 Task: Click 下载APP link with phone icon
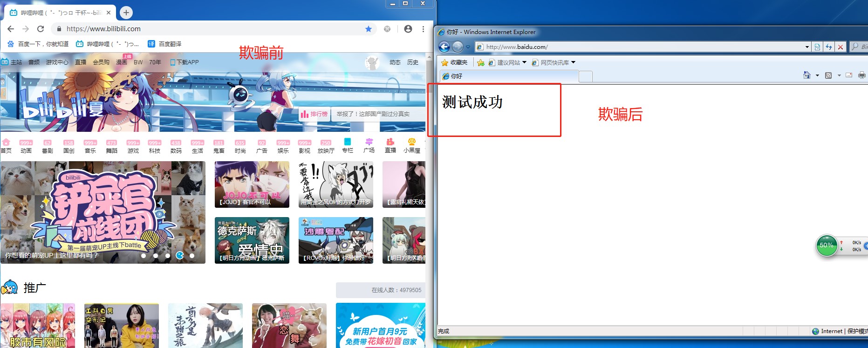[x=185, y=62]
